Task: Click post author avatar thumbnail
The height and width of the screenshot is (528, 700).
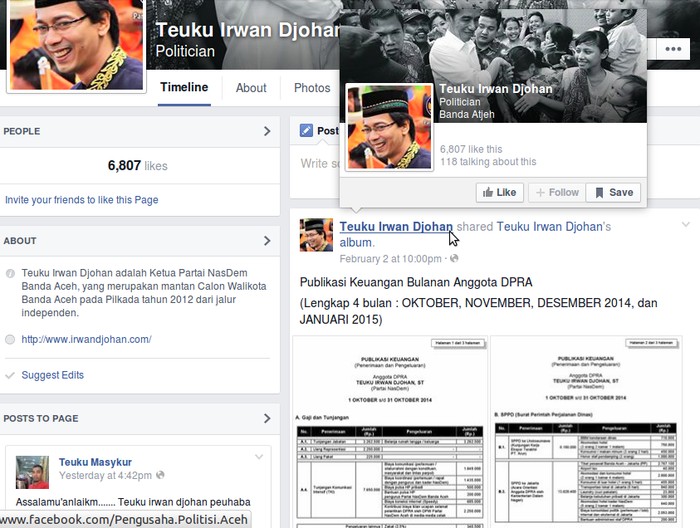Action: pyautogui.click(x=316, y=235)
